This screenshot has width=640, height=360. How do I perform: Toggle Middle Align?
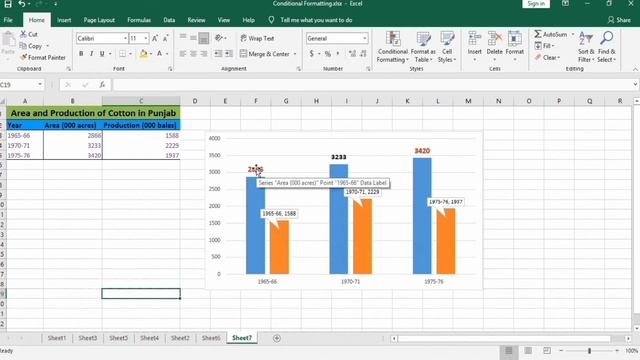193,38
